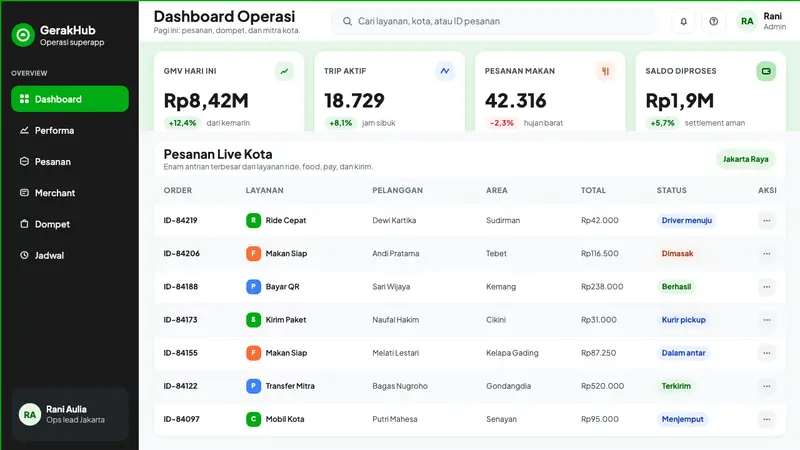This screenshot has height=450, width=800.
Task: Click the Jakarta Raya area button
Action: 745,159
